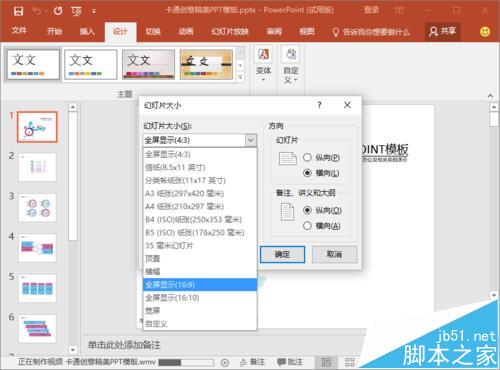Switch to the 开始 tab
Screen dimensions: 500x370
[54, 31]
